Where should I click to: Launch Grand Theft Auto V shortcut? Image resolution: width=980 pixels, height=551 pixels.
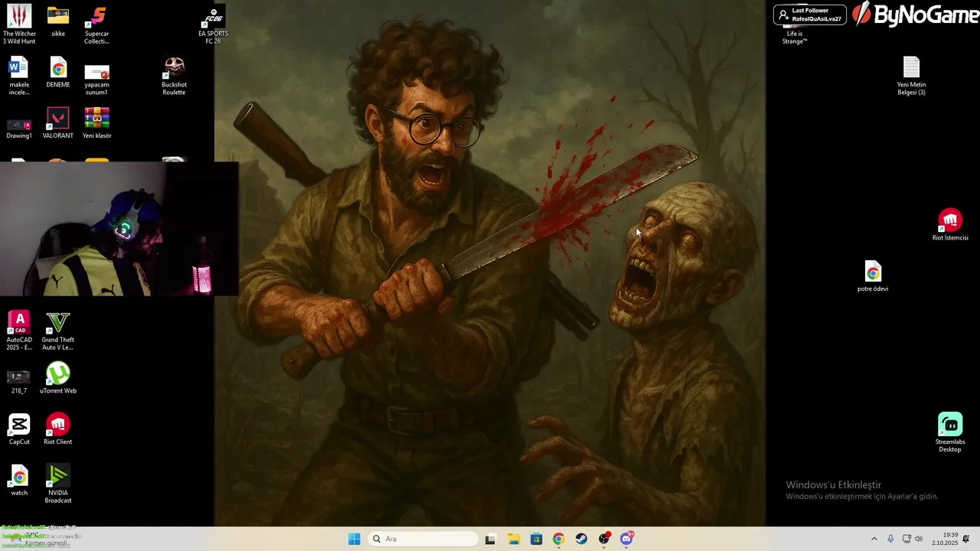coord(58,331)
